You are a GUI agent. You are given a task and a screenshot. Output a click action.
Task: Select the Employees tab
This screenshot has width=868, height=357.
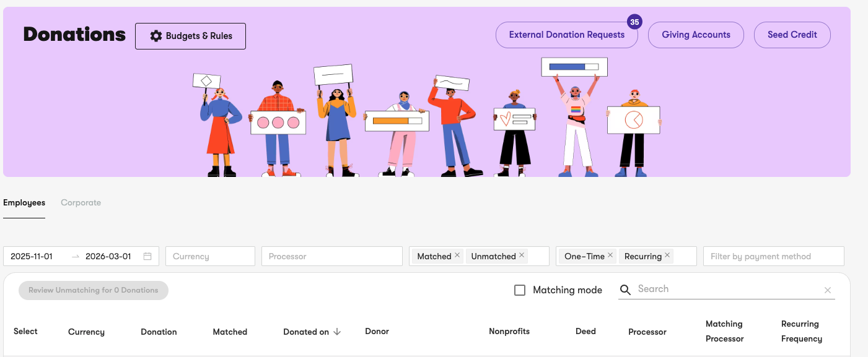point(24,203)
